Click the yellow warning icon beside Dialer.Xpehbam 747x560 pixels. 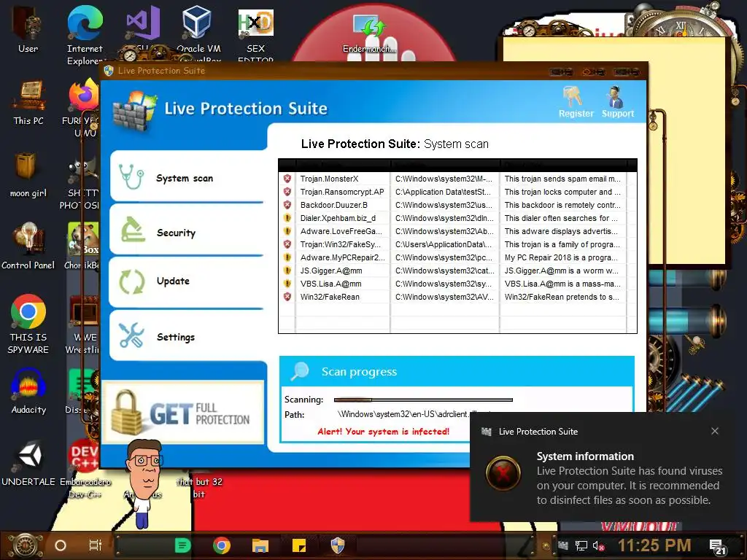point(287,218)
